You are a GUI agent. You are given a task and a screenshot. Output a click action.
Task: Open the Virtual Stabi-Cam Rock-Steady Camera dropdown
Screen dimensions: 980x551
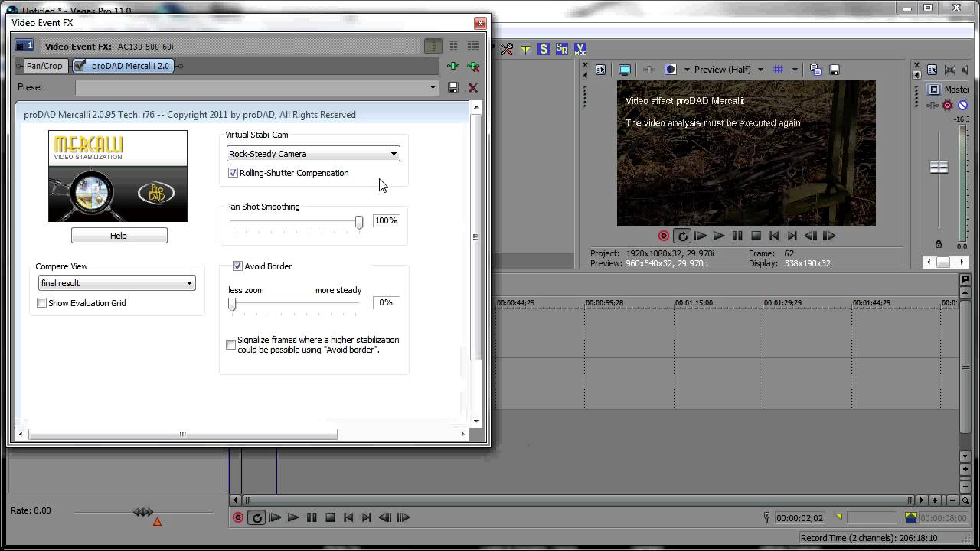pyautogui.click(x=313, y=154)
